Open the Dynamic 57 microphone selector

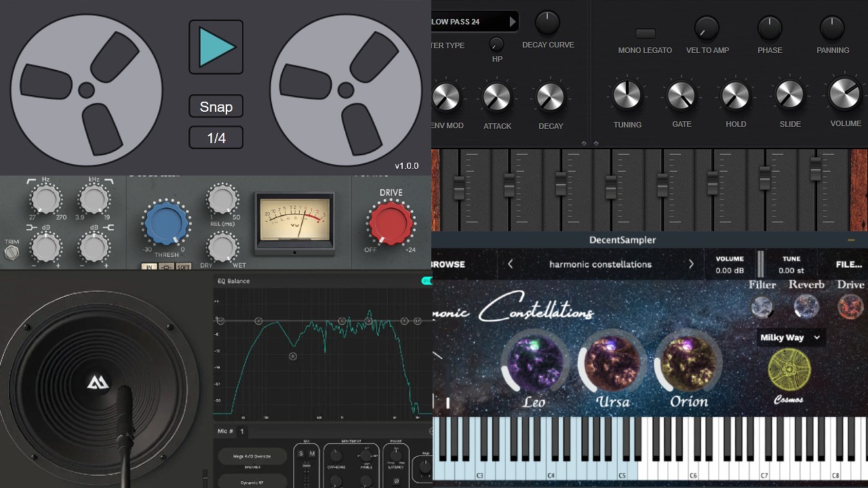[x=252, y=482]
